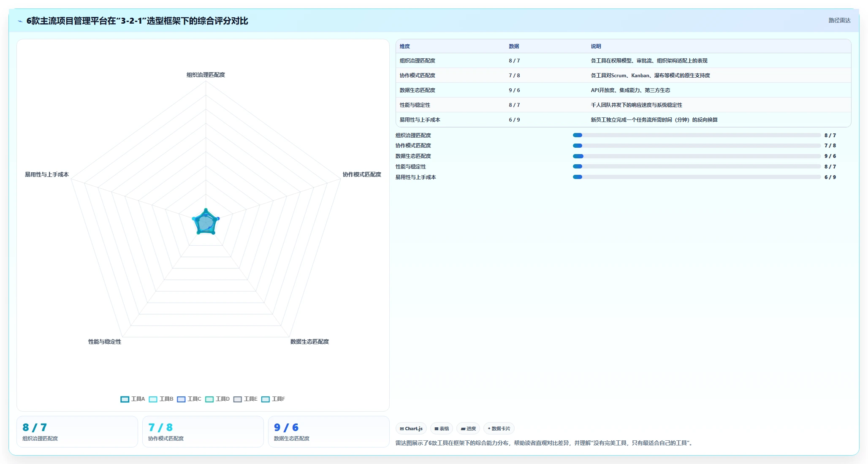Click the 9 / 6 progress value label
Screen dimensions: 868x464
point(830,156)
